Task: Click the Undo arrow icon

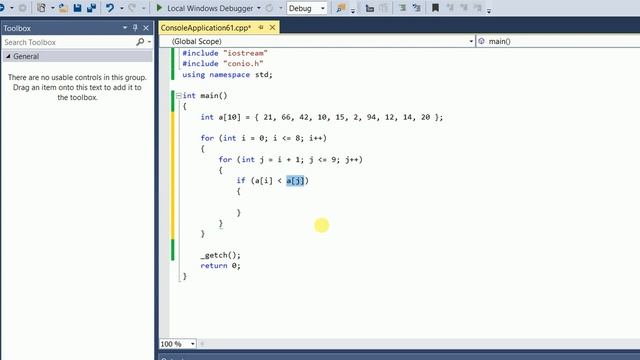Action: pos(109,8)
